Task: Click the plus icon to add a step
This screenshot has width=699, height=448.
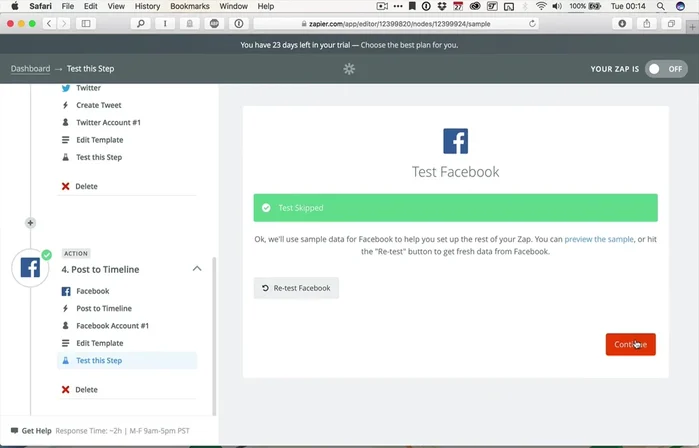Action: click(x=30, y=223)
